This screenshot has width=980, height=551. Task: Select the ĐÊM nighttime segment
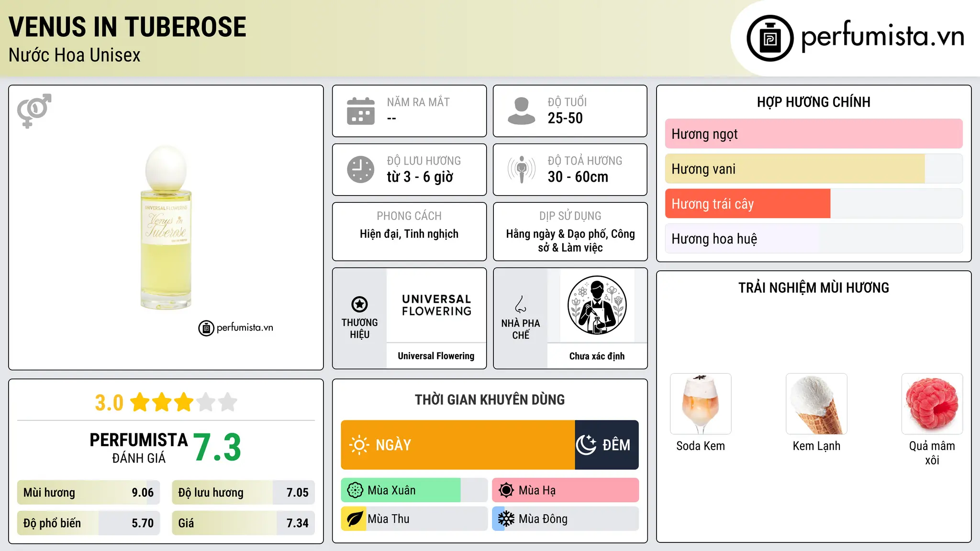607,445
